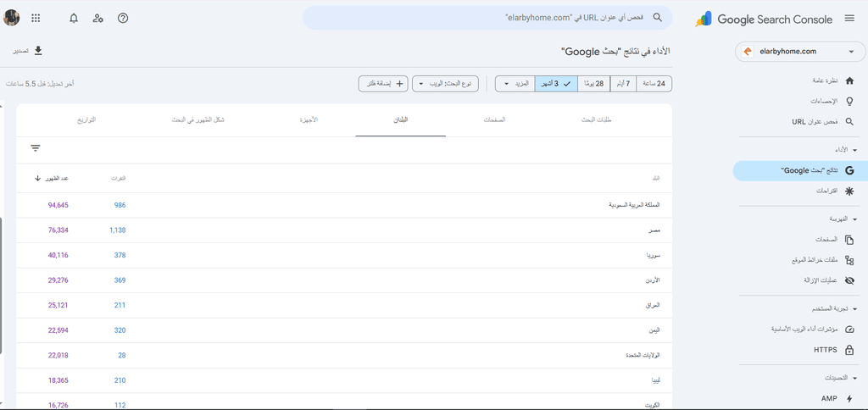
Task: Click the export download icon
Action: pyautogui.click(x=38, y=51)
